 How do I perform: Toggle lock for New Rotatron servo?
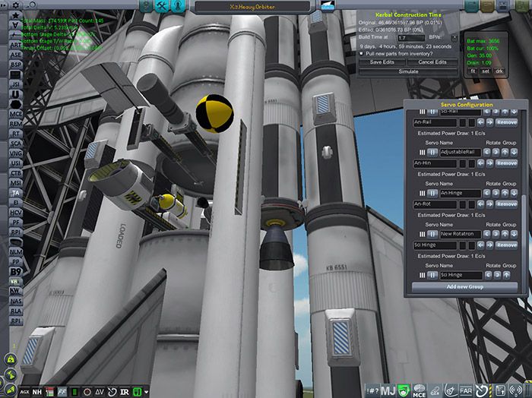pos(432,234)
